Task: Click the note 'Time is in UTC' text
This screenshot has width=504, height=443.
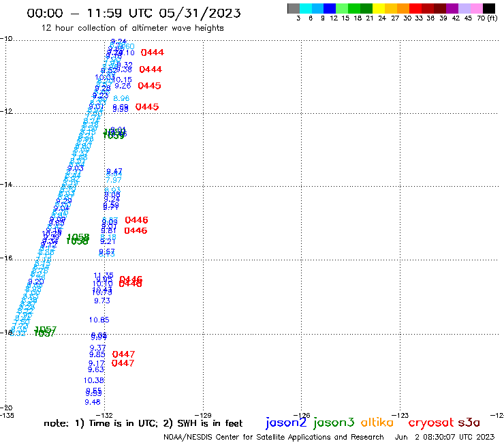Action: coord(123,423)
